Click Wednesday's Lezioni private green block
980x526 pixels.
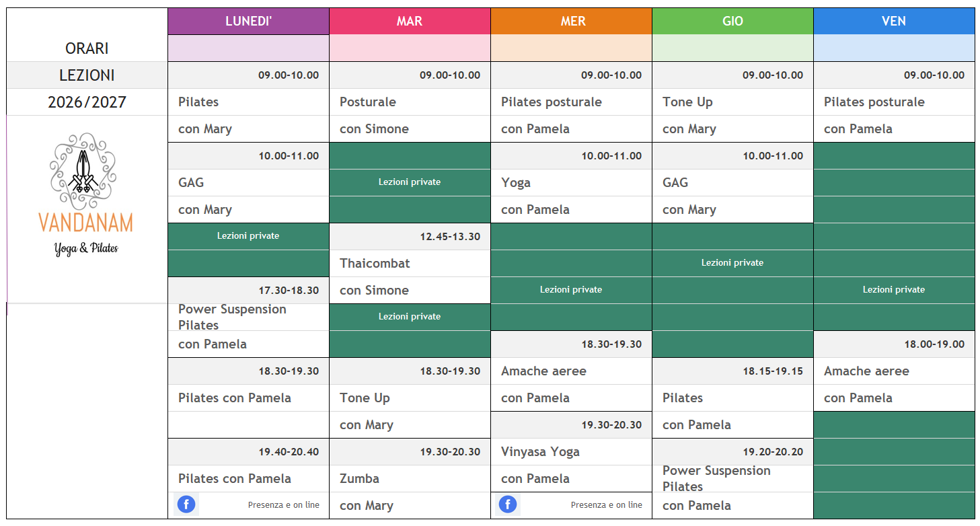pos(571,290)
